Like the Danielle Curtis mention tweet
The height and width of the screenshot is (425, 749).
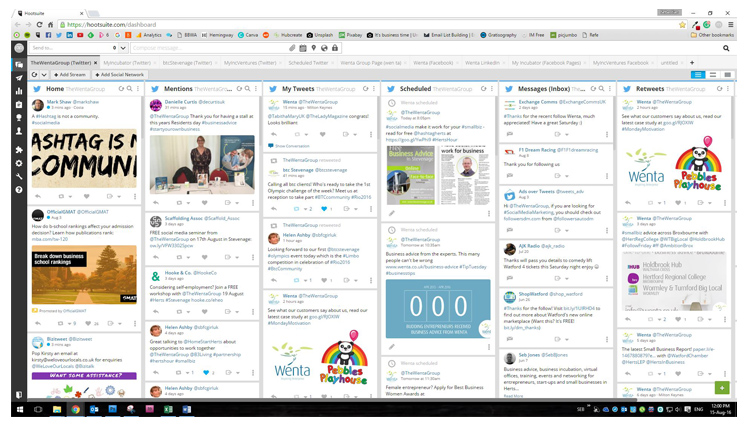(206, 203)
